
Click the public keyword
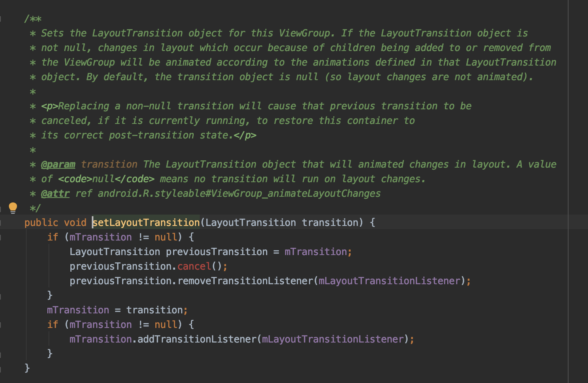click(x=41, y=223)
